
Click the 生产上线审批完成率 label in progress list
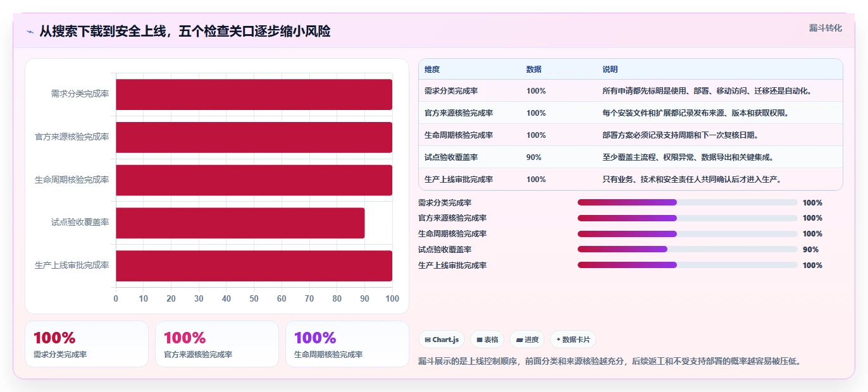[x=452, y=266]
